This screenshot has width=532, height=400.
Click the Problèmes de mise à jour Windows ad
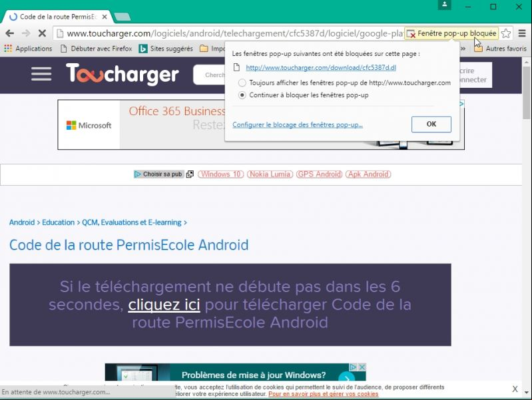(236, 372)
